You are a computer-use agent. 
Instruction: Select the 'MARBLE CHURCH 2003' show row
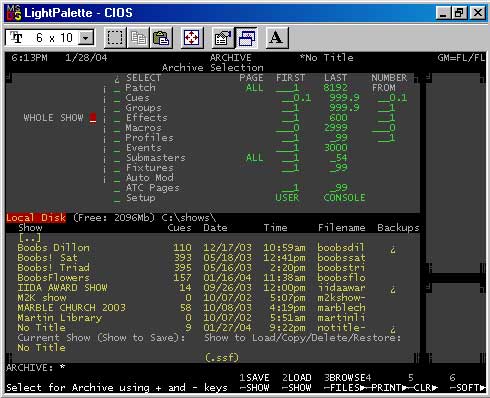click(213, 308)
